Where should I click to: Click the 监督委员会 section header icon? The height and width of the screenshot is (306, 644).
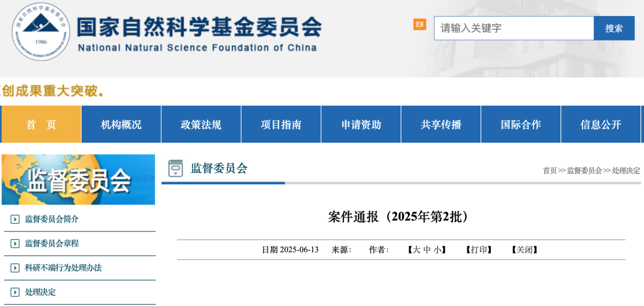176,168
